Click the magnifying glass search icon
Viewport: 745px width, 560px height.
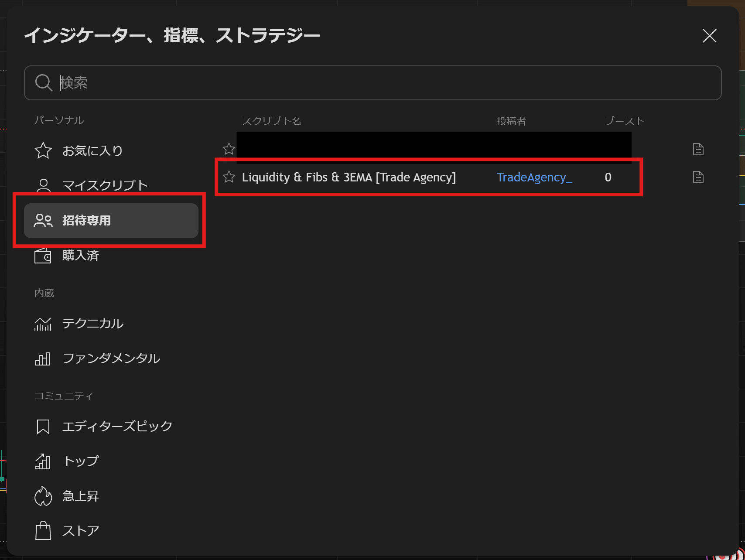[44, 83]
